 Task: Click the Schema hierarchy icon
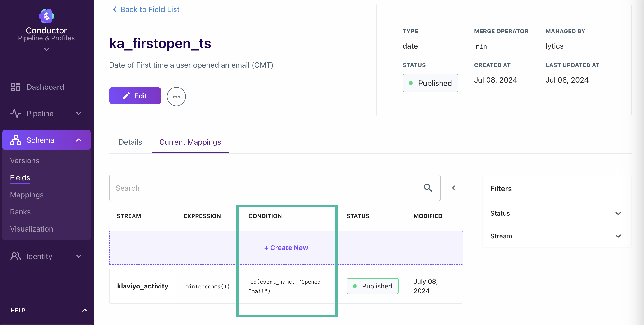click(15, 140)
